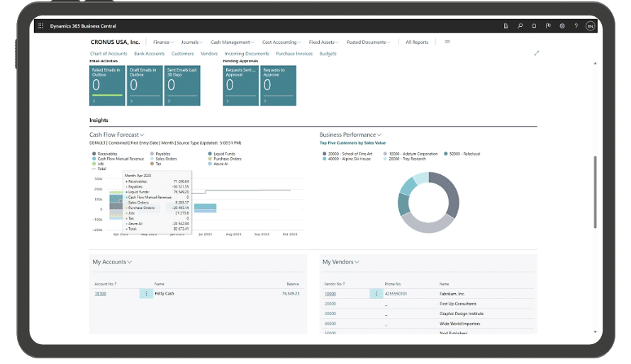This screenshot has height=364, width=631.
Task: Click the Trey Research legend marker
Action: (x=385, y=159)
